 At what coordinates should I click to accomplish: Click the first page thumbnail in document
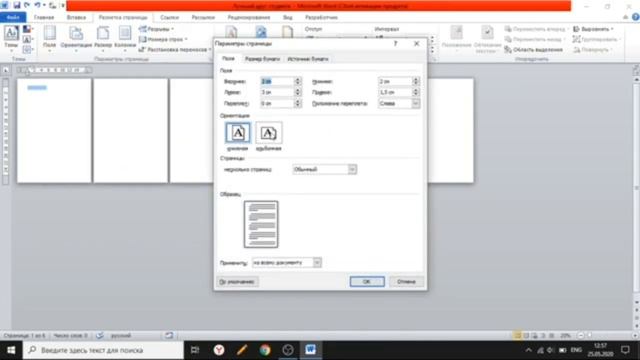pos(54,131)
